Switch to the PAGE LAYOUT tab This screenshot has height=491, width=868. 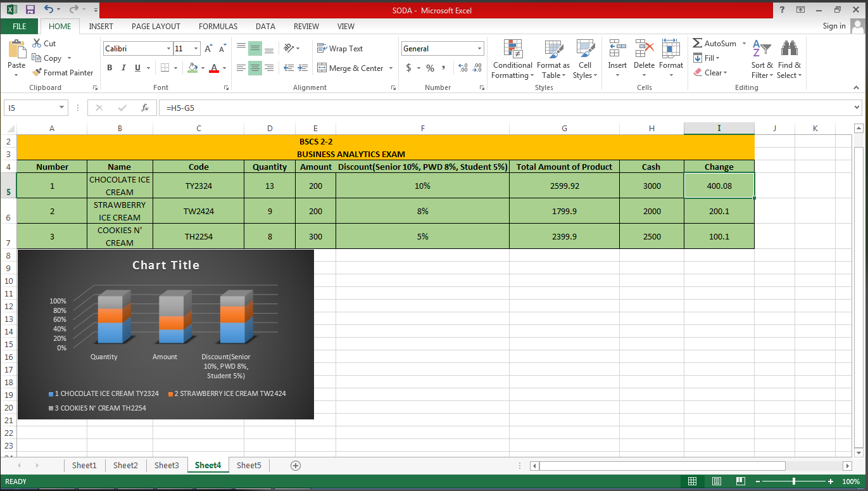156,26
